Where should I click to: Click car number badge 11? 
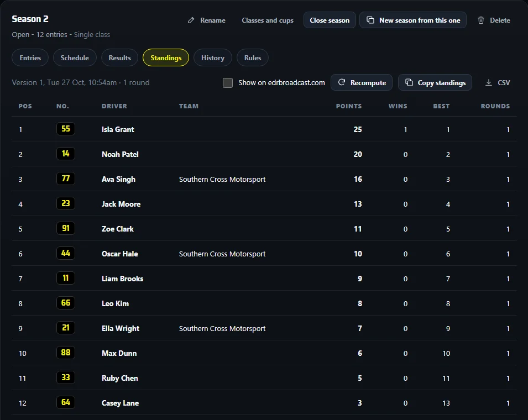click(66, 279)
